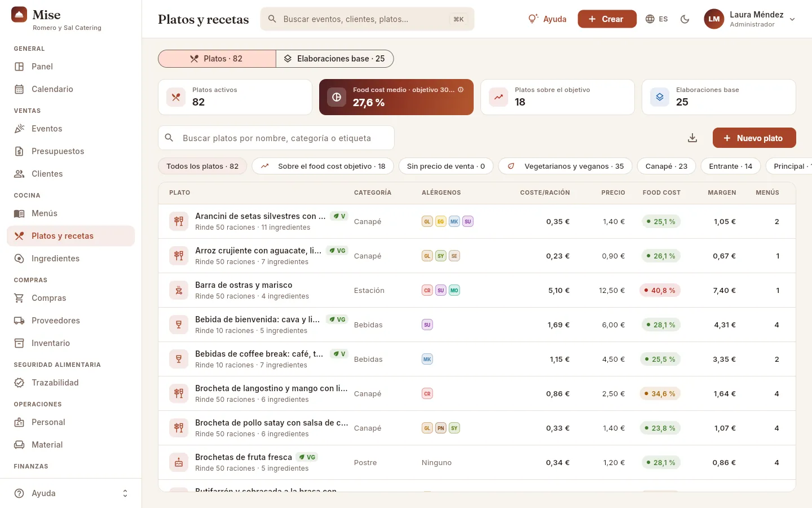This screenshot has height=508, width=812.
Task: Click the Brochetas de fruta fresca dish icon
Action: pyautogui.click(x=179, y=462)
